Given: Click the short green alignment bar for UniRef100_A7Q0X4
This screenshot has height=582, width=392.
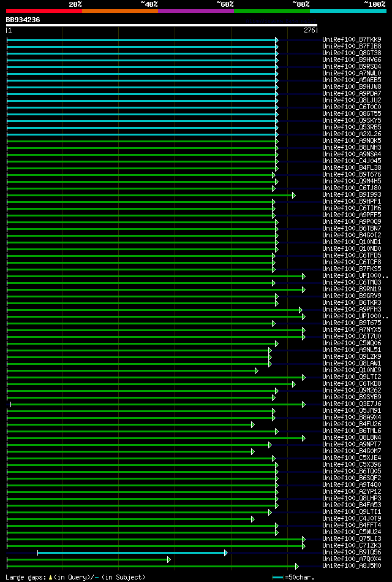Looking at the screenshot, I should [89, 559].
